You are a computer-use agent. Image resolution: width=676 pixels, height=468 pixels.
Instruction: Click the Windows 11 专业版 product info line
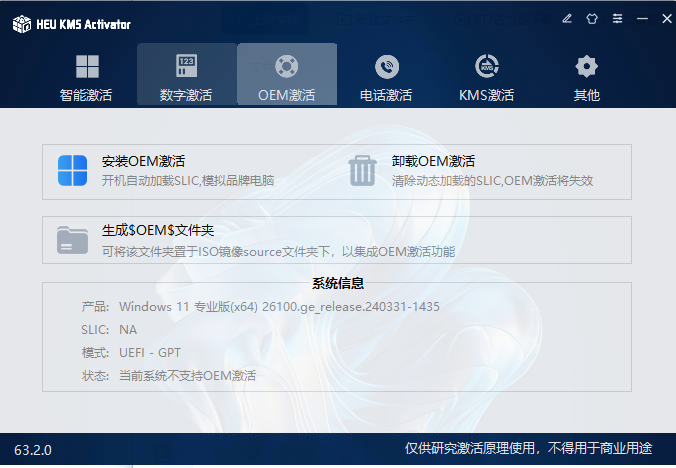click(x=261, y=307)
